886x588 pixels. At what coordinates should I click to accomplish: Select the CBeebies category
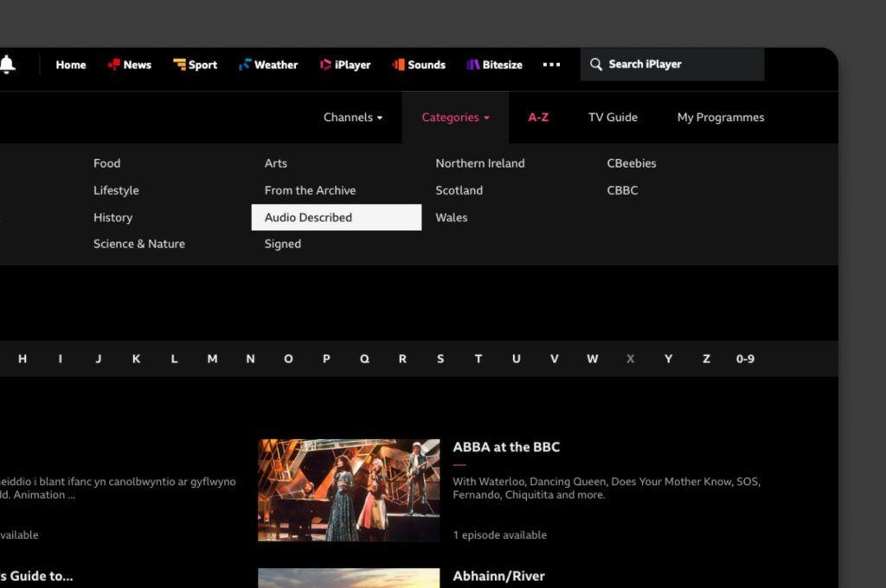pos(631,163)
